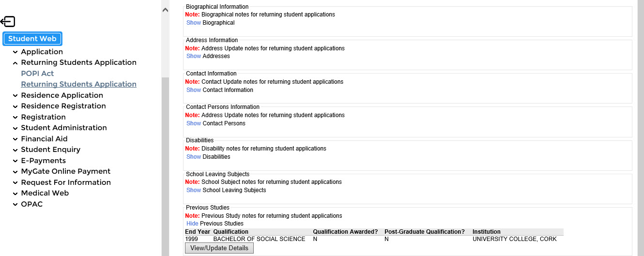Open the POPI Act menu item
Viewport: 644px width, 256px height.
(x=37, y=74)
